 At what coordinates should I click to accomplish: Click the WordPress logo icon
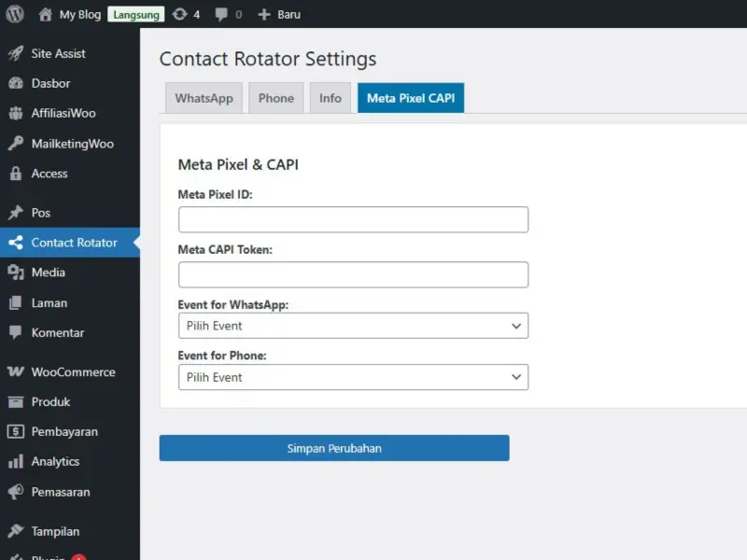15,14
